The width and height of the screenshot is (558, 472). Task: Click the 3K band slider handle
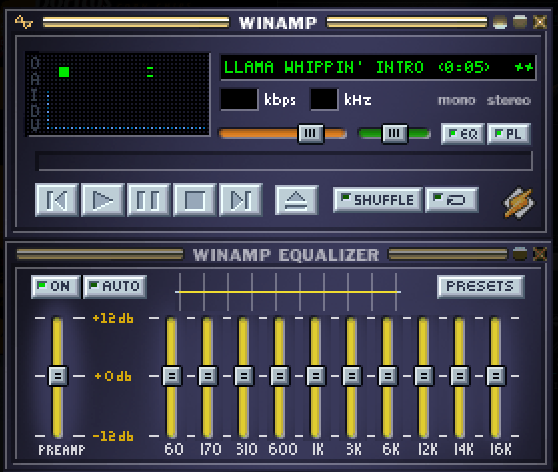pos(352,376)
